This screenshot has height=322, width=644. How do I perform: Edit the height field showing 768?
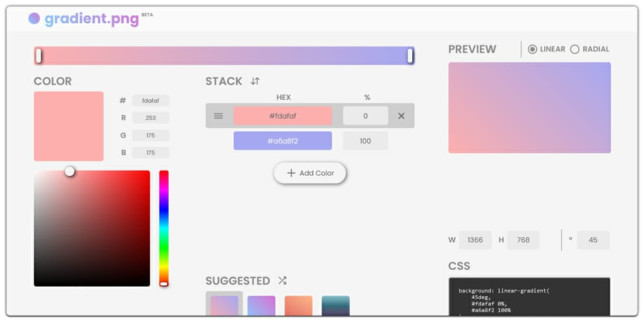[523, 240]
